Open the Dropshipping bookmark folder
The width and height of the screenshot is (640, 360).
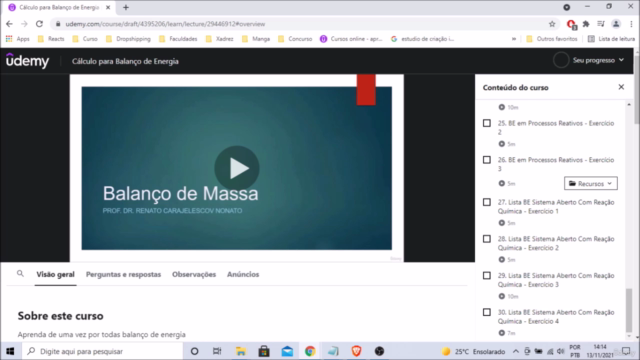[x=128, y=39]
